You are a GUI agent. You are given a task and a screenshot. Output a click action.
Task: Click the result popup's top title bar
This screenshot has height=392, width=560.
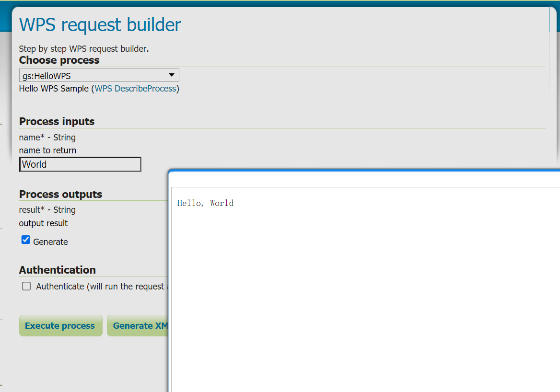tap(364, 178)
